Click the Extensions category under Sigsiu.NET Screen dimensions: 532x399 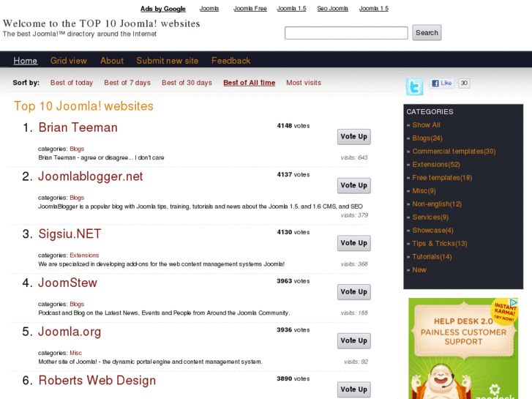[x=84, y=256]
